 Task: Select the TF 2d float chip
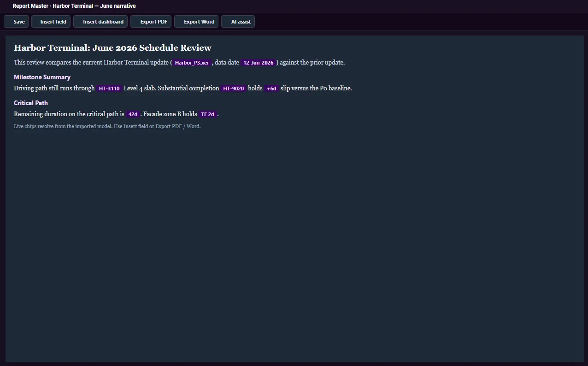click(x=208, y=114)
